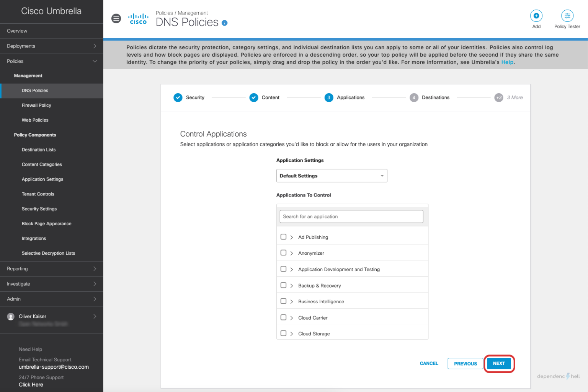Screen dimensions: 588x392
Task: Click the Security step checkmark icon
Action: [178, 98]
